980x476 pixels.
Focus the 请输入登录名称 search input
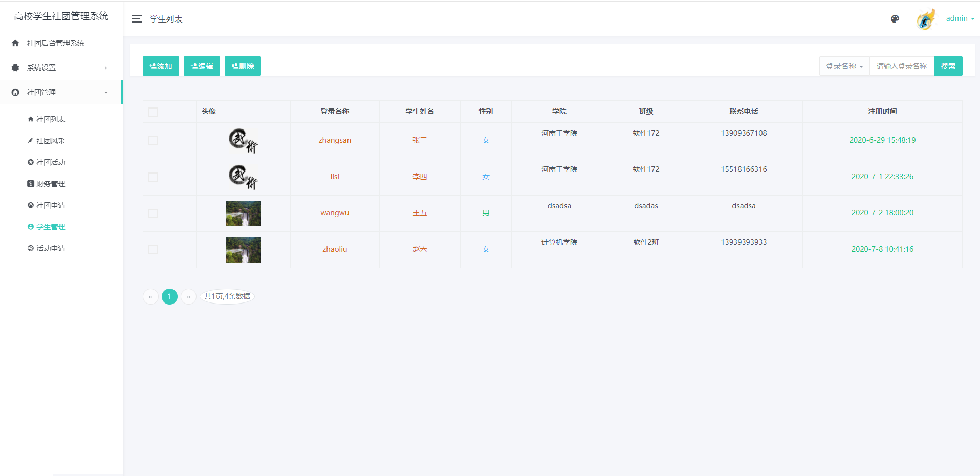(902, 66)
